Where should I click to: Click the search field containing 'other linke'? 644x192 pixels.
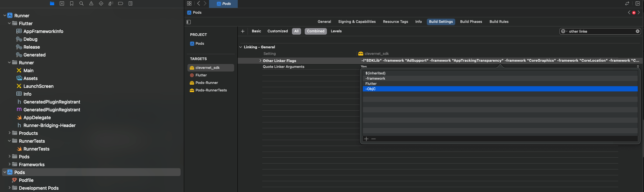pos(600,31)
